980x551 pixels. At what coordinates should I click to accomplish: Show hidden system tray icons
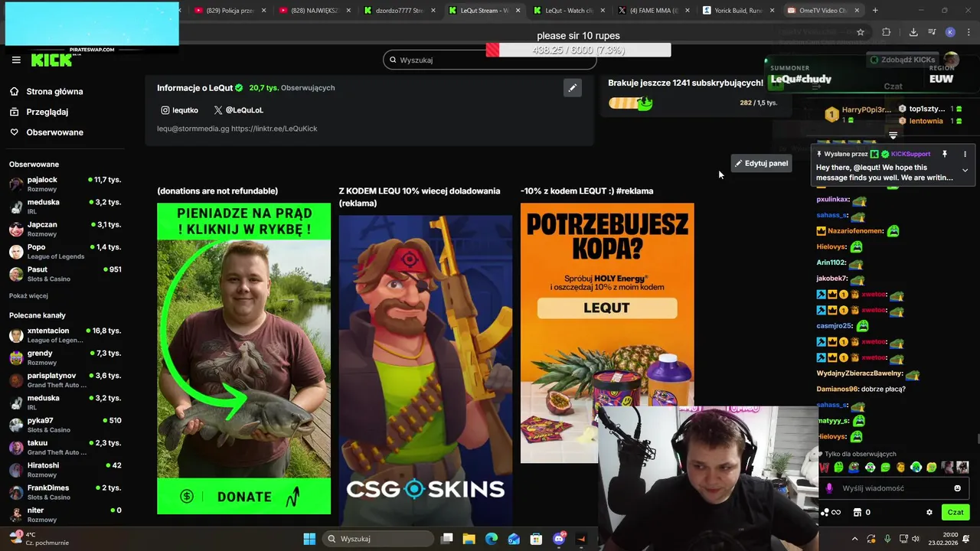click(855, 539)
